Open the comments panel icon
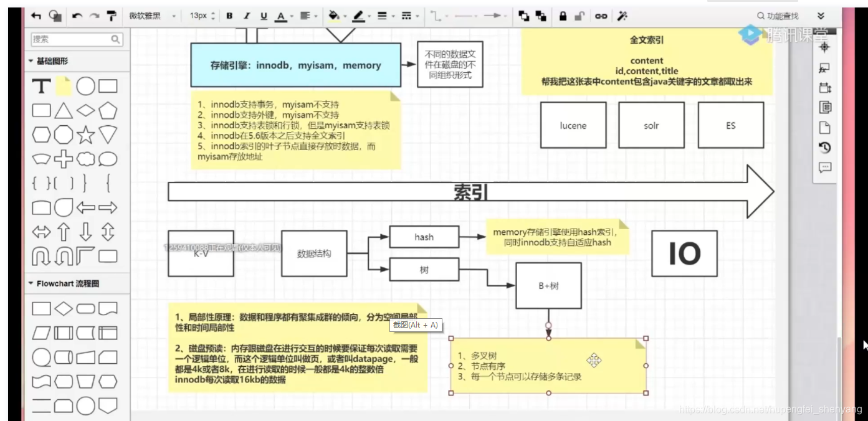Viewport: 868px width, 421px height. click(x=824, y=166)
